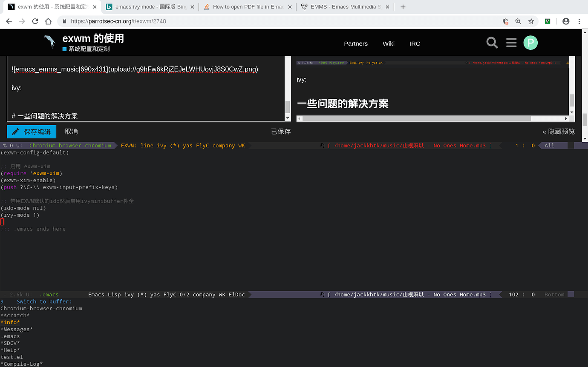Click the music note icon in Emacs modeline
This screenshot has width=588, height=367.
(323, 145)
